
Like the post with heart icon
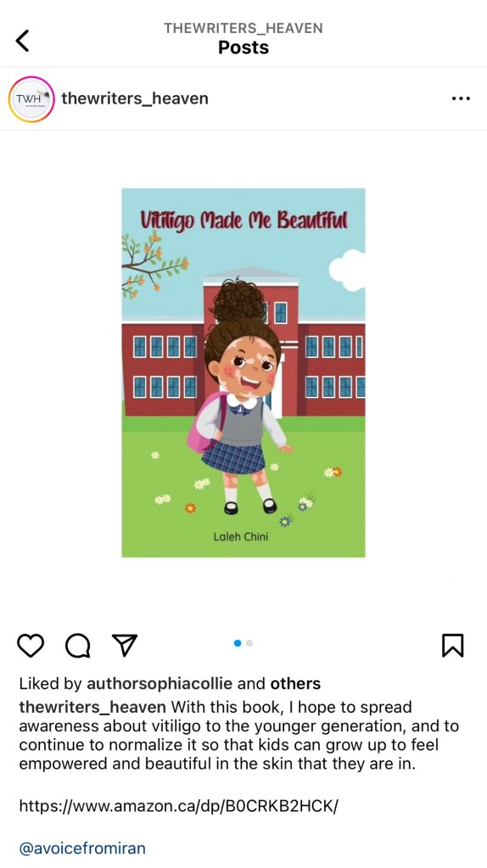pos(31,646)
